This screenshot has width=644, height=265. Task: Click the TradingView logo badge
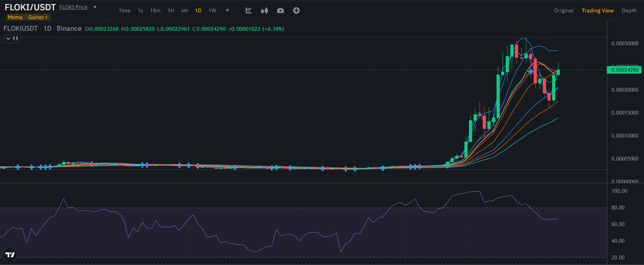[10, 254]
